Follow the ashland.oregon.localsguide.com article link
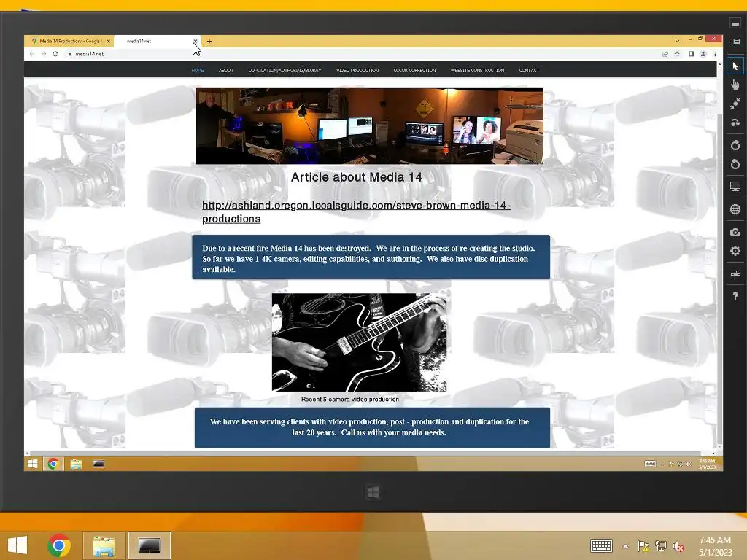 (x=356, y=212)
